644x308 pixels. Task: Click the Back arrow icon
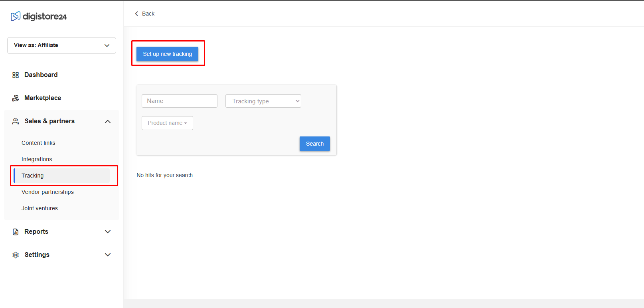click(136, 14)
